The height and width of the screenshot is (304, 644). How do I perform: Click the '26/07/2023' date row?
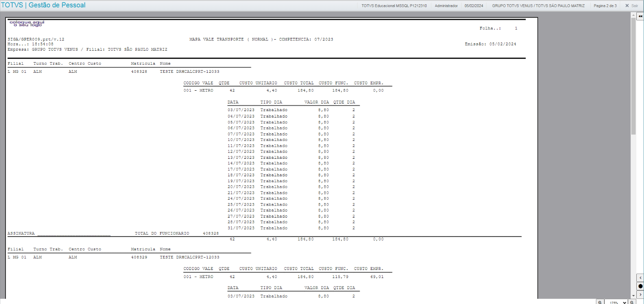click(291, 210)
